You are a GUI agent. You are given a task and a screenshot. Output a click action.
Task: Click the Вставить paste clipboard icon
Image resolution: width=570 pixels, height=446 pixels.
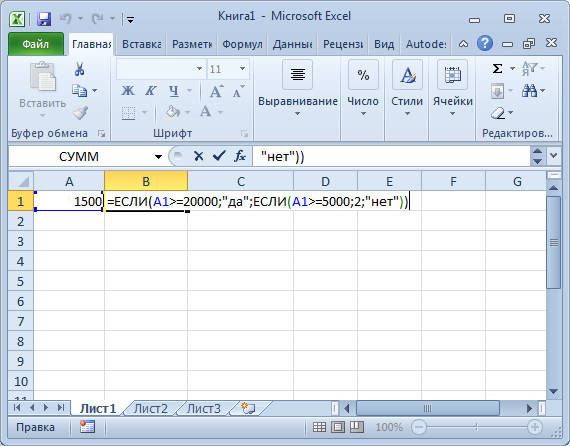43,77
